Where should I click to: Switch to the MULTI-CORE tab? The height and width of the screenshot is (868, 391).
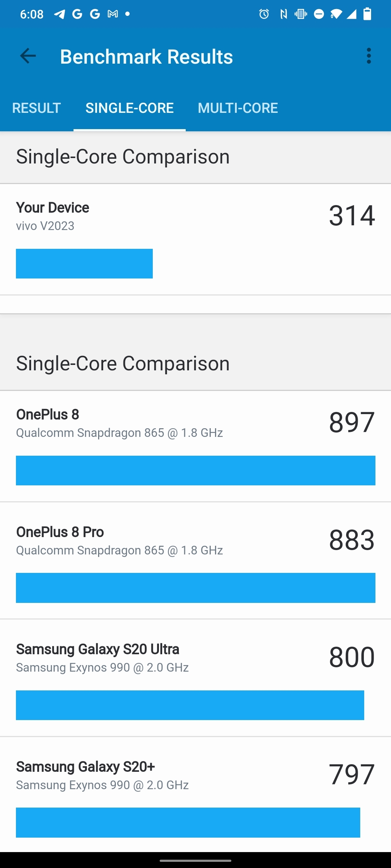click(x=238, y=108)
